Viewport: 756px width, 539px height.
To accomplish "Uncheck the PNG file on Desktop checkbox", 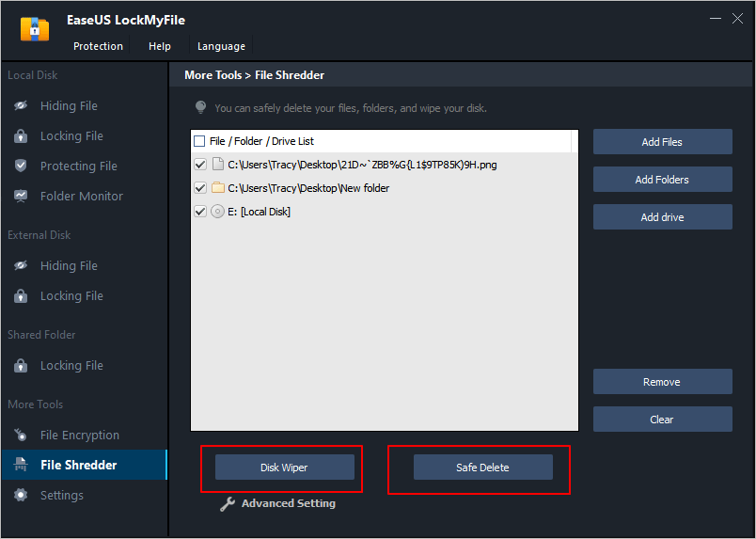I will point(199,165).
